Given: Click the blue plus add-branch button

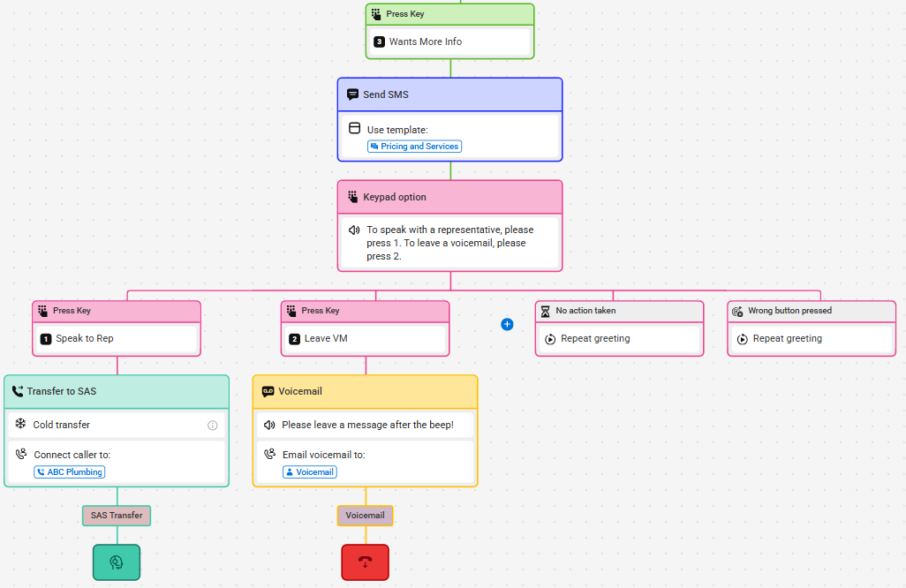Looking at the screenshot, I should [507, 324].
